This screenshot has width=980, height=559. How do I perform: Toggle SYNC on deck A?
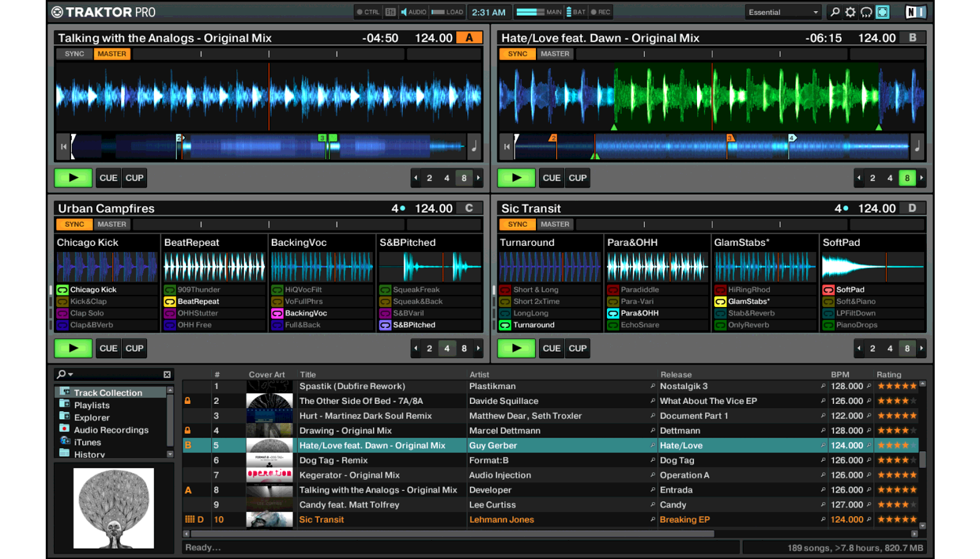click(x=75, y=54)
